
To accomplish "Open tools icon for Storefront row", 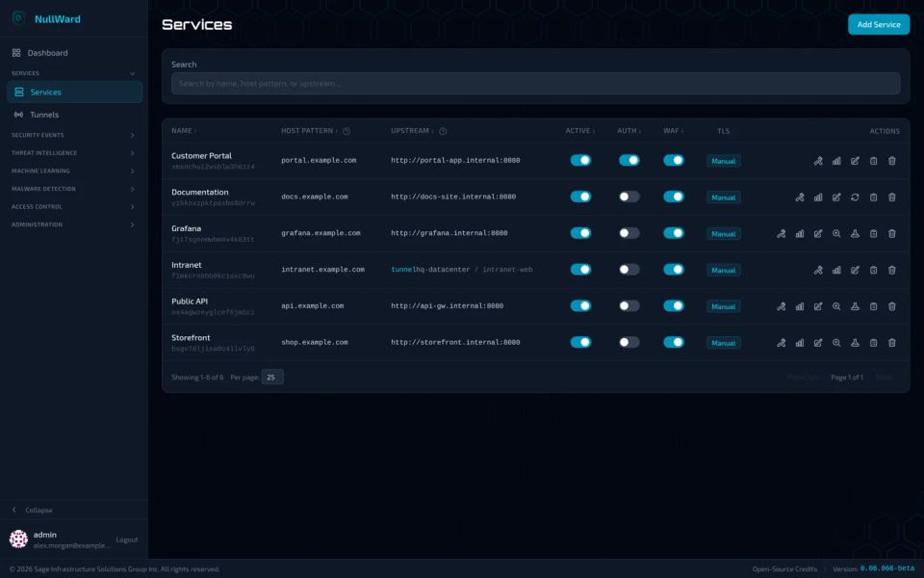I will pos(781,343).
